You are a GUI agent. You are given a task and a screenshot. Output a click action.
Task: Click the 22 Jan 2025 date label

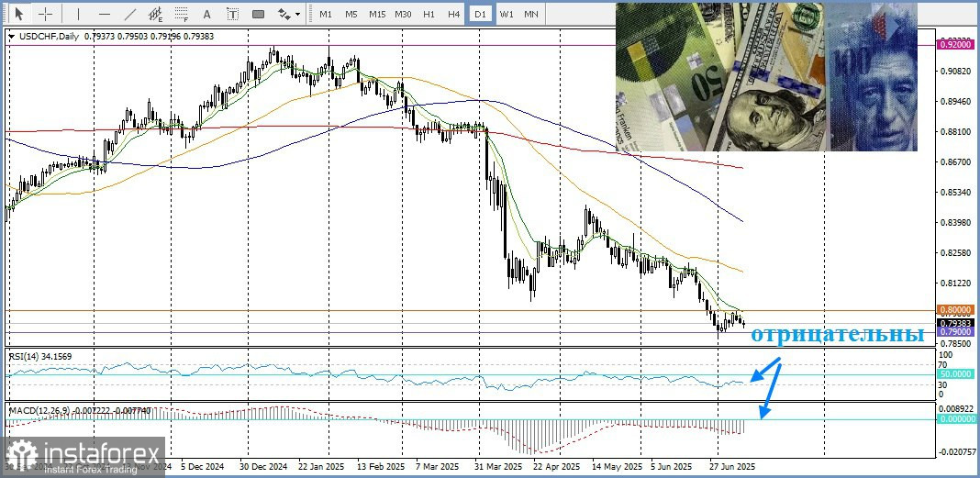tap(322, 467)
